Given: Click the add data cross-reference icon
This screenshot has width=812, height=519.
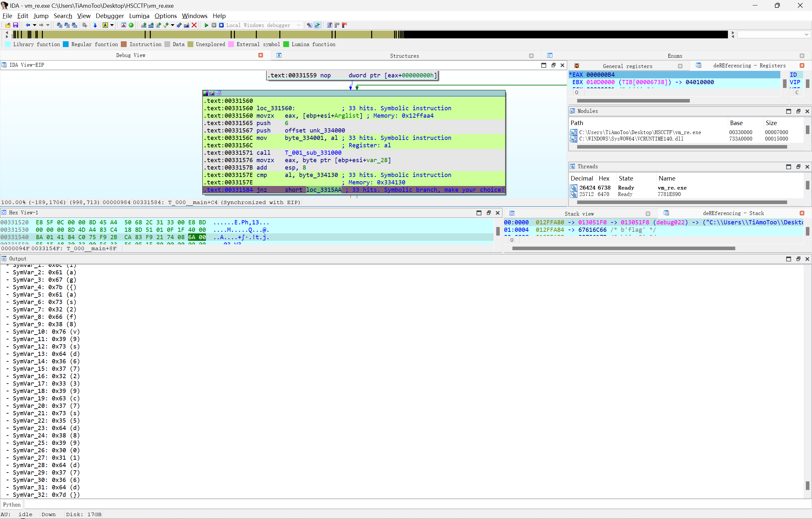Looking at the screenshot, I should pyautogui.click(x=151, y=25).
